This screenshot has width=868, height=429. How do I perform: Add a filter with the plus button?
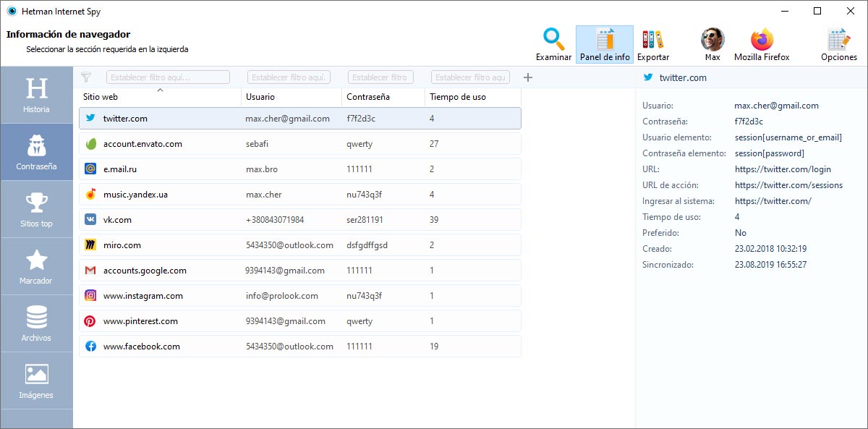[528, 77]
